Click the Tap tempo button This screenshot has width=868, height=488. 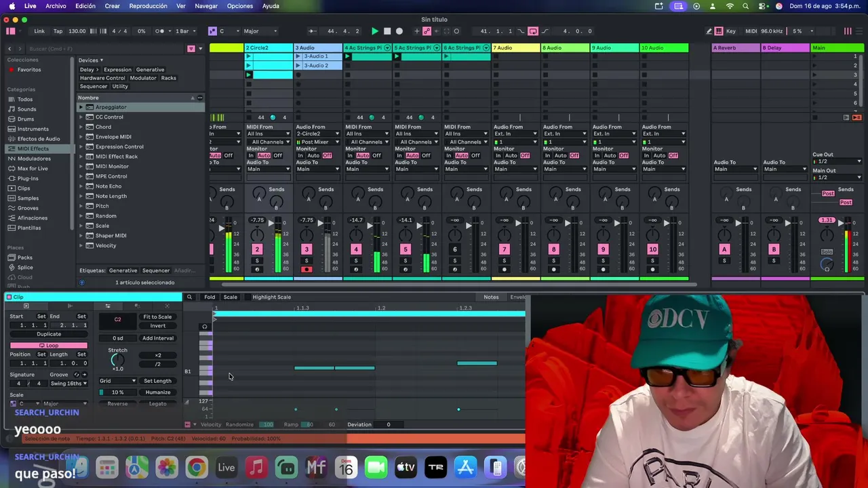(x=58, y=31)
